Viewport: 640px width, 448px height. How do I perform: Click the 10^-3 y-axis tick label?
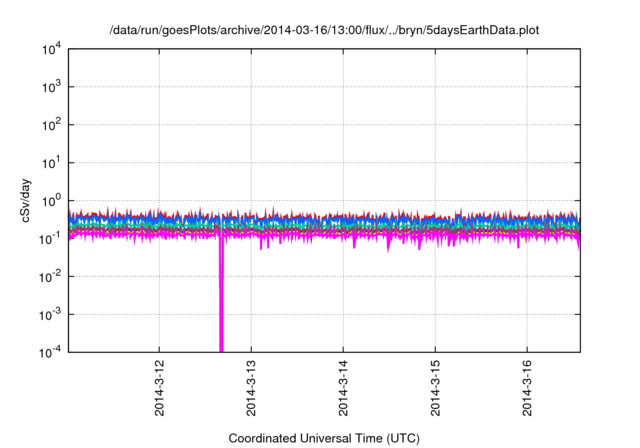tap(50, 315)
